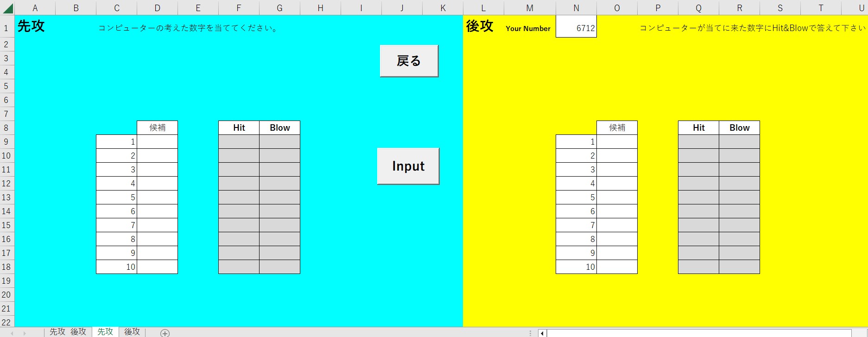Select column N header
The height and width of the screenshot is (337, 868).
pyautogui.click(x=576, y=8)
